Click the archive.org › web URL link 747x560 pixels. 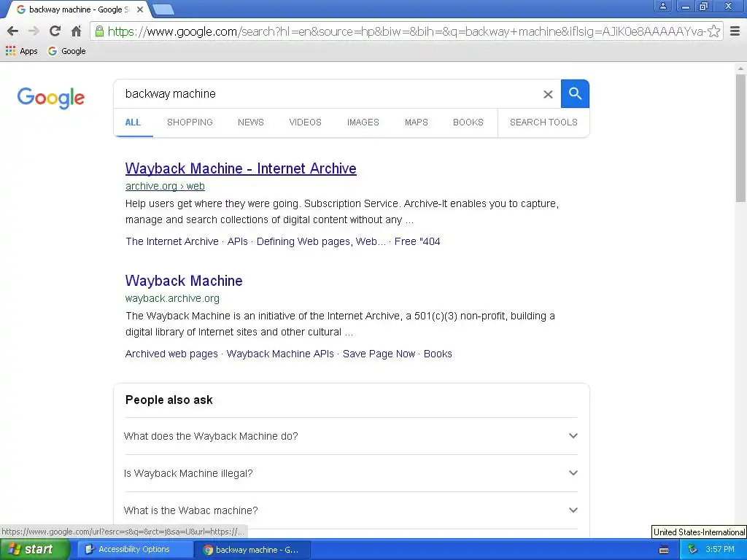point(165,186)
